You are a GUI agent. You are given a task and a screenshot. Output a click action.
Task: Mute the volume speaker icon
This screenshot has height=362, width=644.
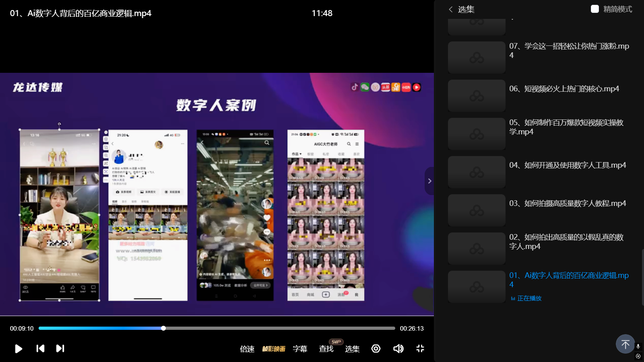coord(398,348)
